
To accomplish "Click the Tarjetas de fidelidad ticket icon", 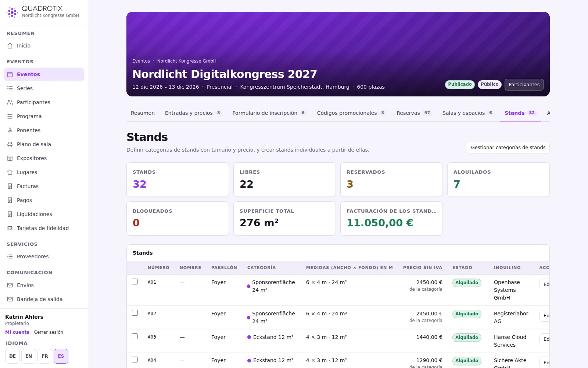I will (x=10, y=228).
